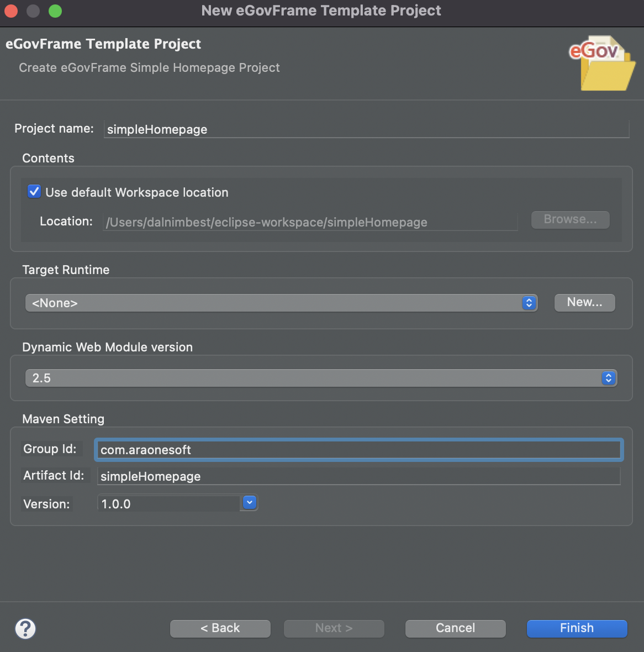The height and width of the screenshot is (652, 644).
Task: Close the dialog with red button
Action: point(11,11)
